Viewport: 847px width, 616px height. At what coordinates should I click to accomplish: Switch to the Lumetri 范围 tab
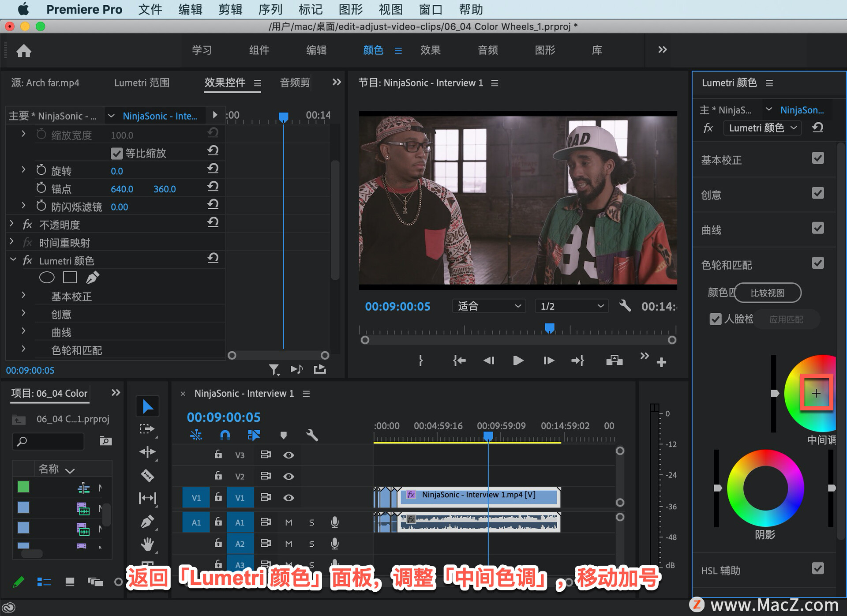click(x=142, y=83)
